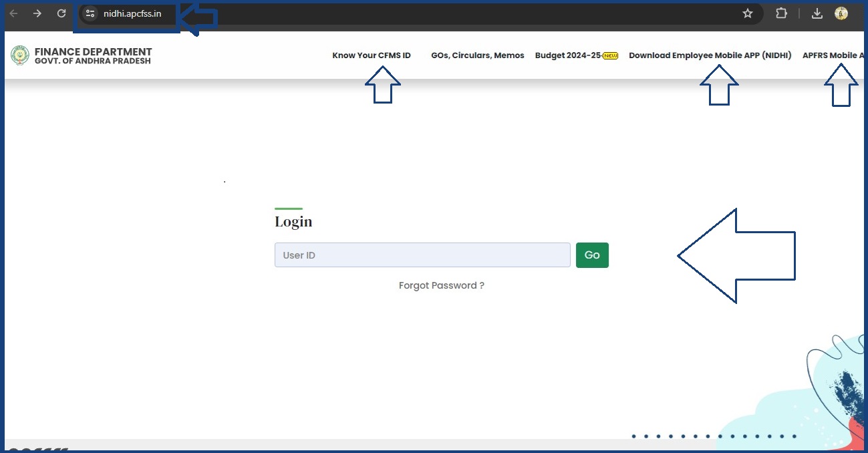The height and width of the screenshot is (453, 868).
Task: Open the browser profile avatar
Action: (841, 13)
